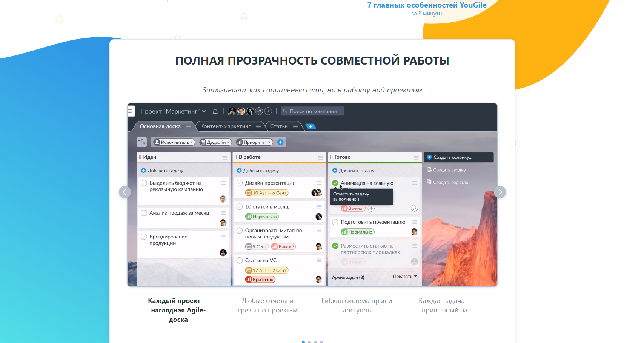
Task: Open the menu on the Выделить бюджет card
Action: pyautogui.click(x=223, y=183)
